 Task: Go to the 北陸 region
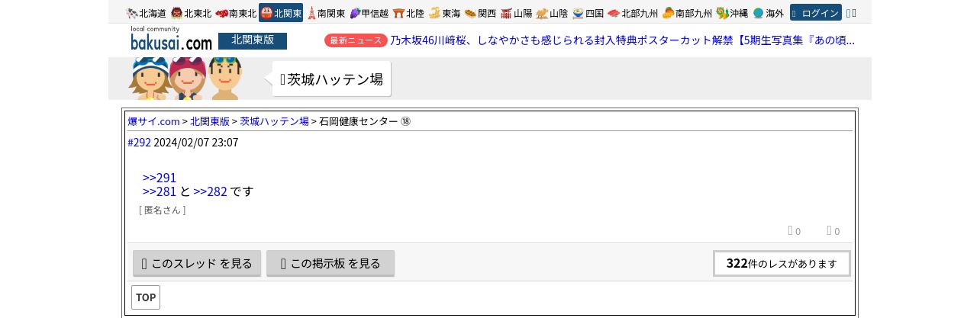pos(408,13)
